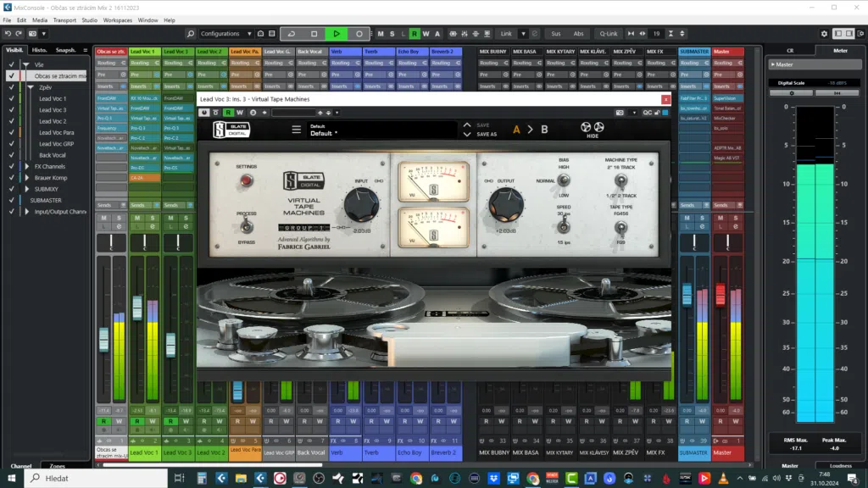The width and height of the screenshot is (868, 488).
Task: Click the Stop button in transport bar
Action: pos(314,34)
